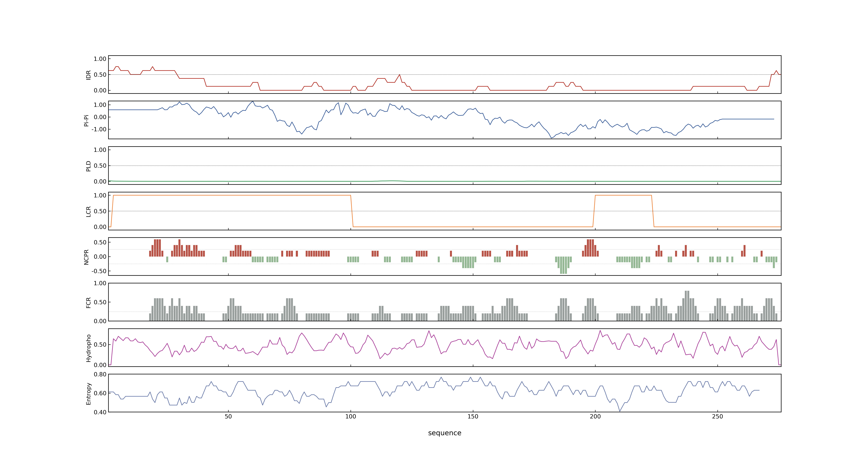Click the 0.40 tick of Entropy axis

(100, 412)
